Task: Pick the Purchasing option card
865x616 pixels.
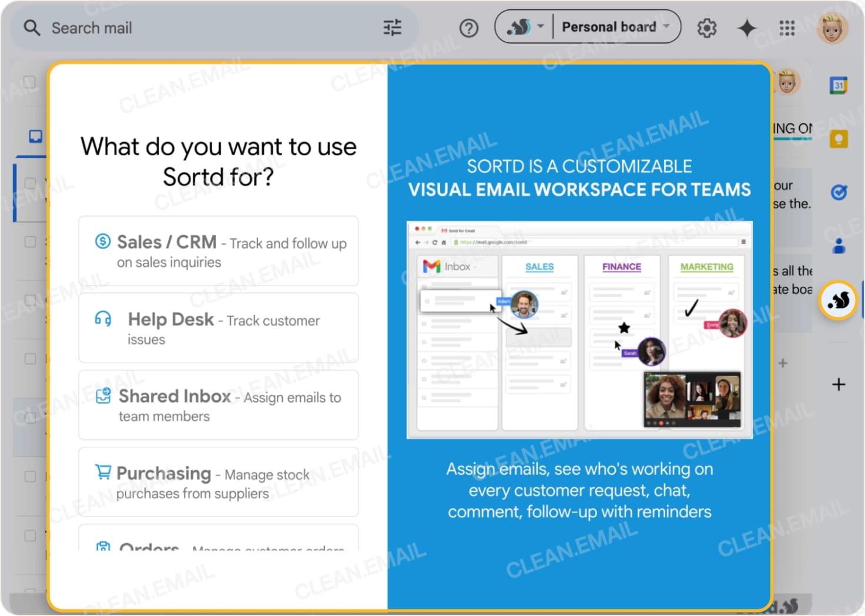Action: (x=218, y=482)
